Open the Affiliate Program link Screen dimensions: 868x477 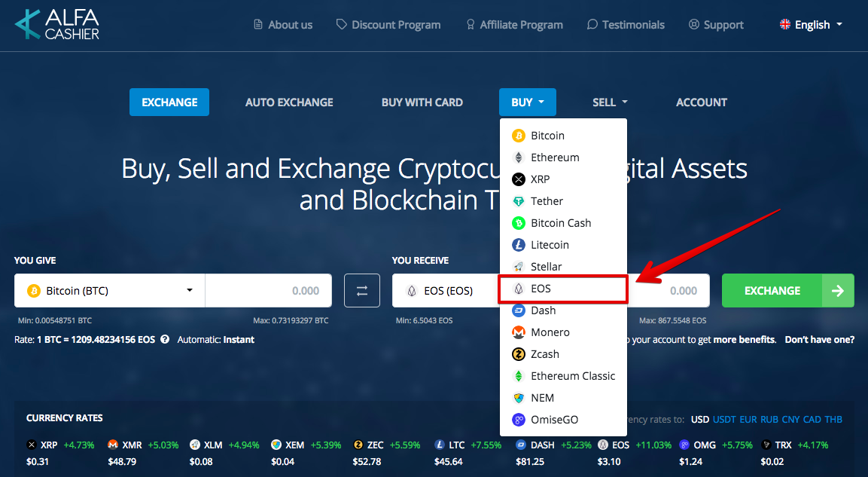[x=514, y=25]
